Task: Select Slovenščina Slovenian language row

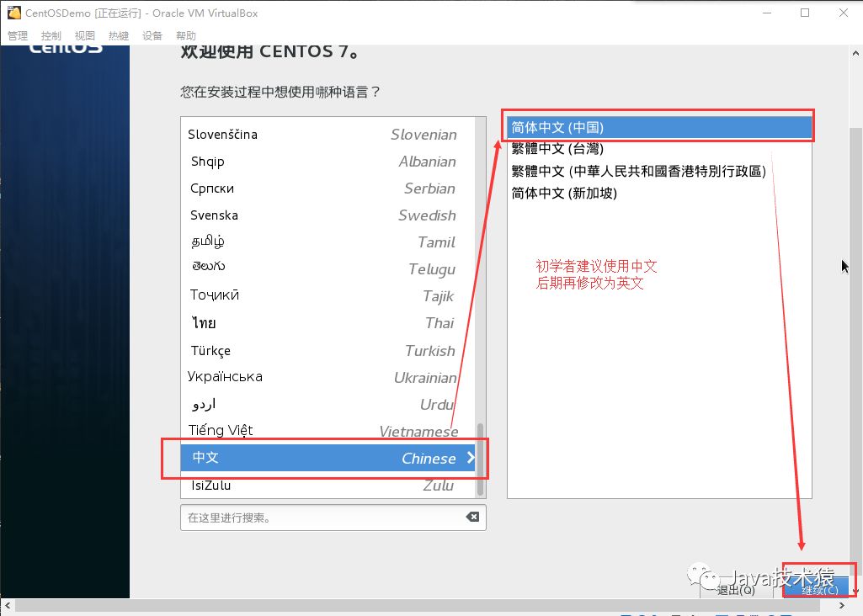Action: 328,134
